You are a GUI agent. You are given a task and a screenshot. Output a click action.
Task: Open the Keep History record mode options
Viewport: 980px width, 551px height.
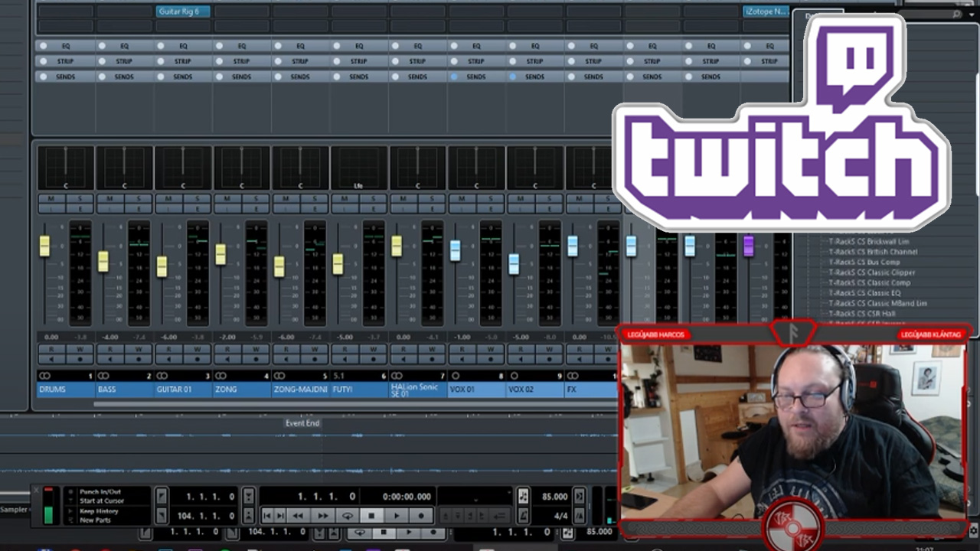tap(99, 511)
